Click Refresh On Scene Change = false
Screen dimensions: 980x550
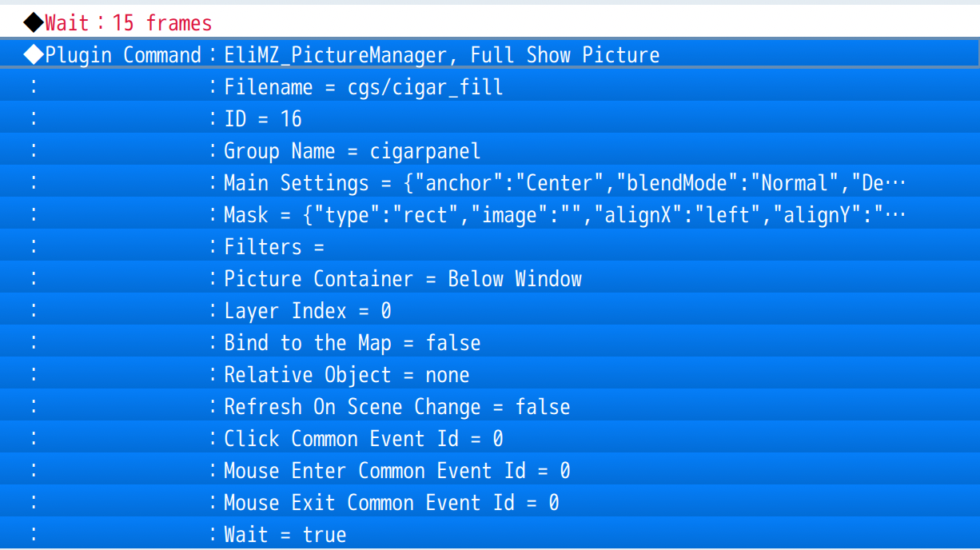click(396, 407)
